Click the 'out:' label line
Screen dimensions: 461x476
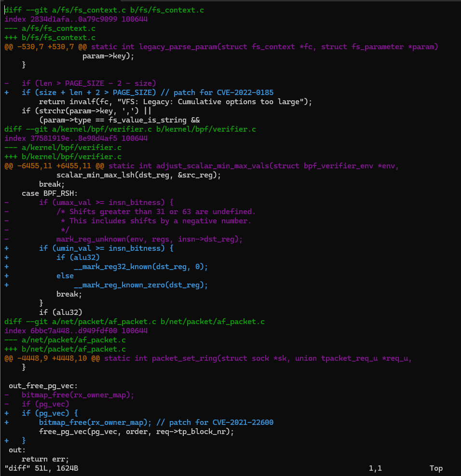(17, 449)
